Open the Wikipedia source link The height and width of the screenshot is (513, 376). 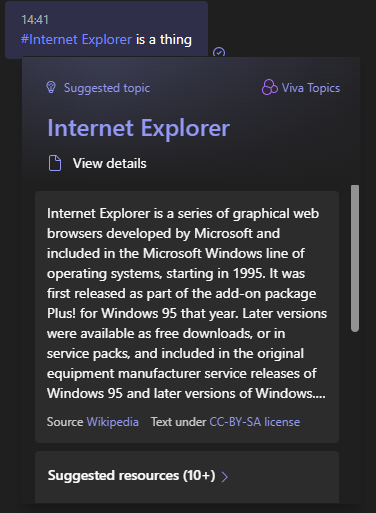click(x=113, y=422)
